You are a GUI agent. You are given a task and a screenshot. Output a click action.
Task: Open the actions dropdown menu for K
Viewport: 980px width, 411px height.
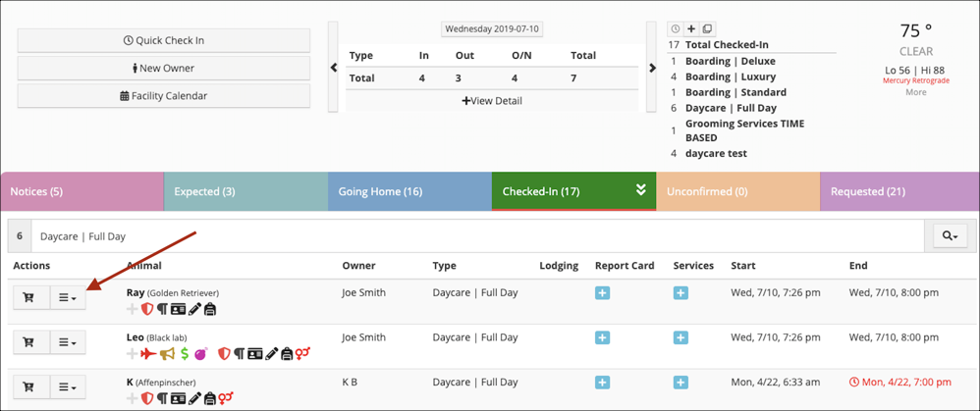tap(68, 387)
